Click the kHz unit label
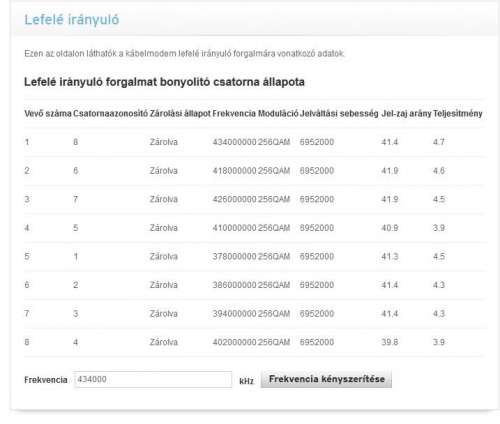The height and width of the screenshot is (424, 500). click(246, 381)
